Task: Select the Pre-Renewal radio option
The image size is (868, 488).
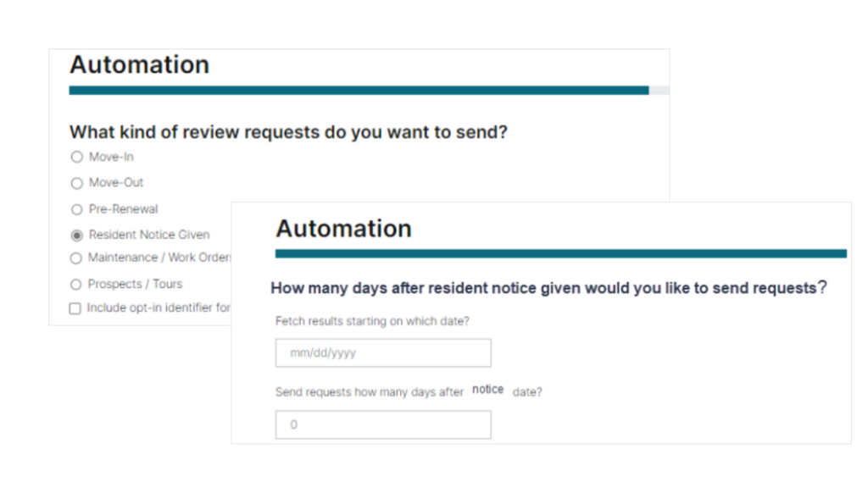Action: coord(77,209)
